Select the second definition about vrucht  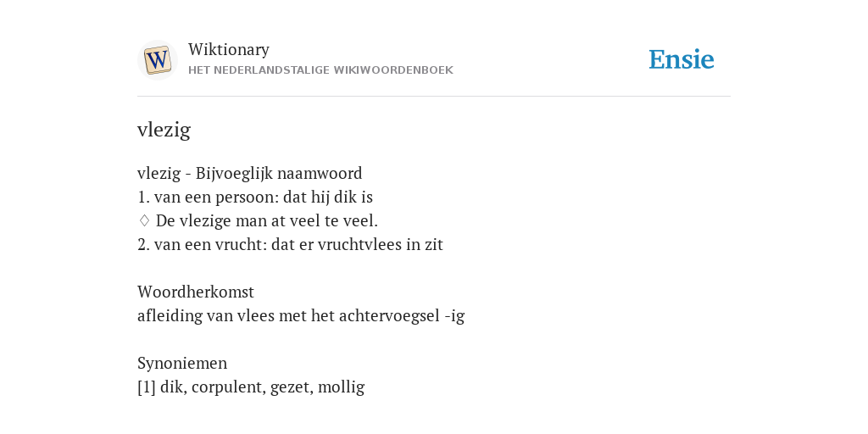pyautogui.click(x=290, y=245)
